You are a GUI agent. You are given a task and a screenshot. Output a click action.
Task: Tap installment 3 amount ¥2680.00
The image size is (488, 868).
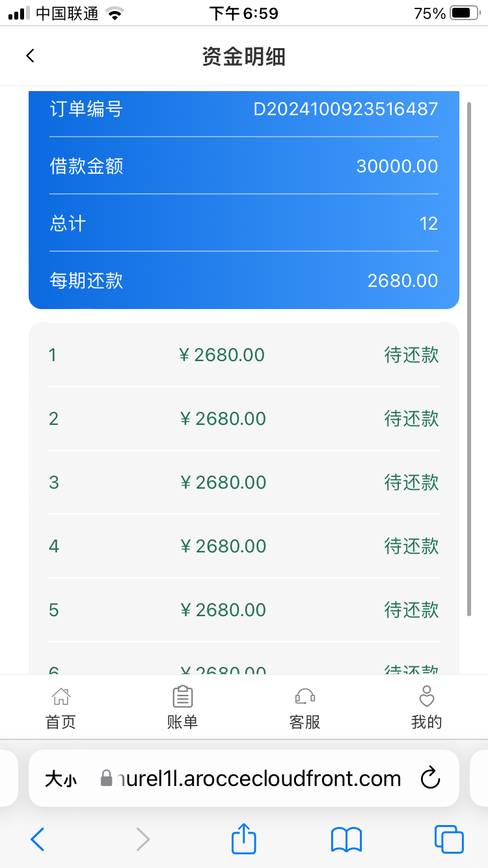(x=223, y=482)
